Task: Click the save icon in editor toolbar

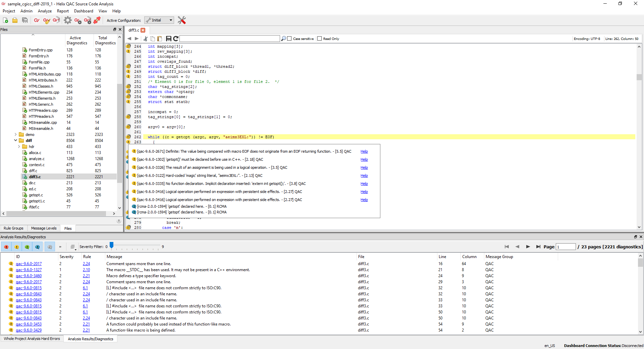Action: 169,39
